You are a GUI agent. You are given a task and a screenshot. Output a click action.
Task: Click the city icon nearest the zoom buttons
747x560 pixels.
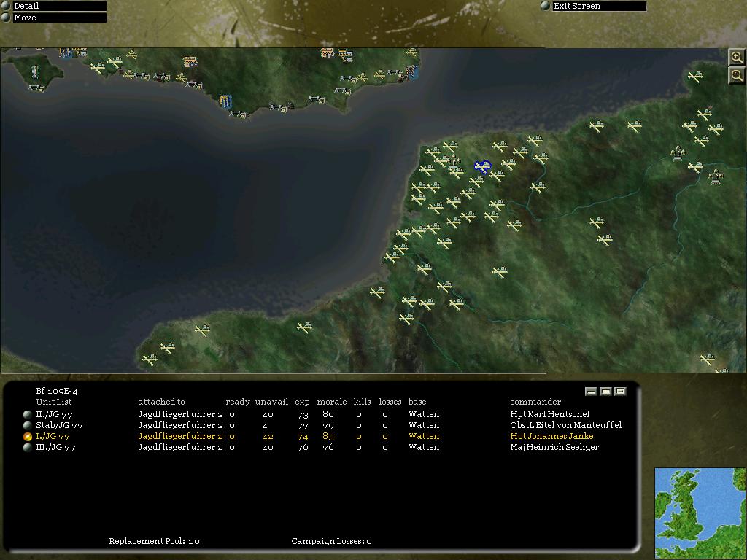677,153
